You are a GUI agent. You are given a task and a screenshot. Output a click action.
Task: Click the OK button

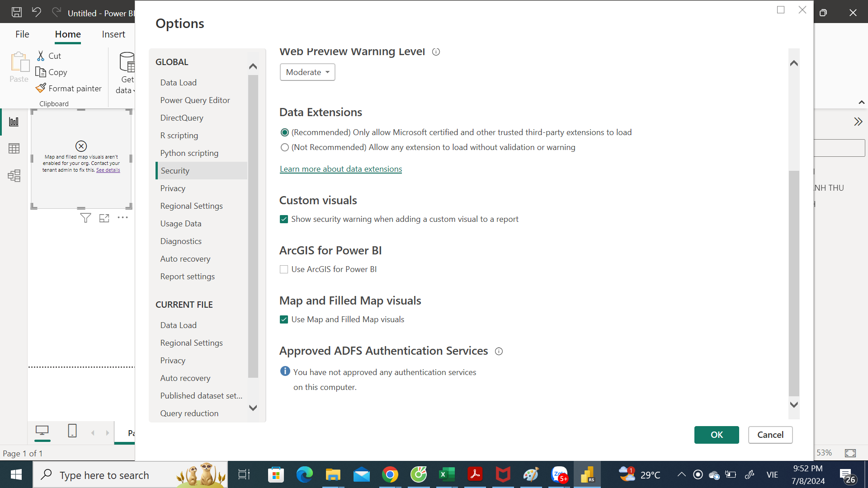[x=717, y=435]
